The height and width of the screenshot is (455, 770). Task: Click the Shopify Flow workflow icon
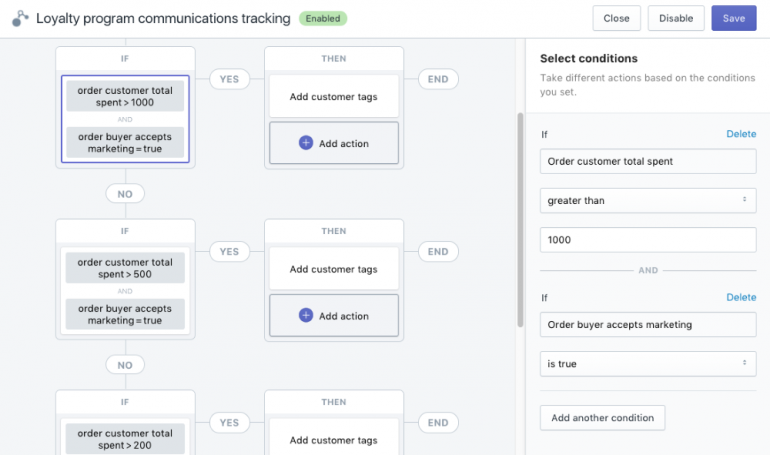(20, 18)
